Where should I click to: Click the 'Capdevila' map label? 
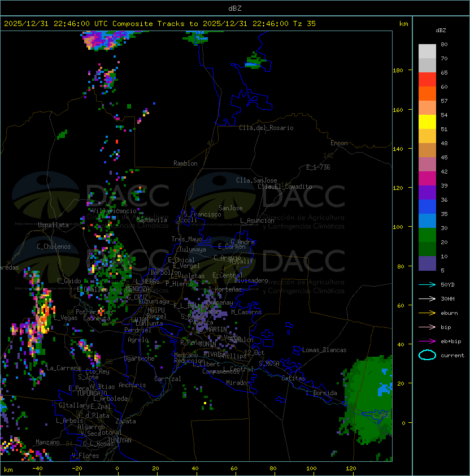coord(151,219)
